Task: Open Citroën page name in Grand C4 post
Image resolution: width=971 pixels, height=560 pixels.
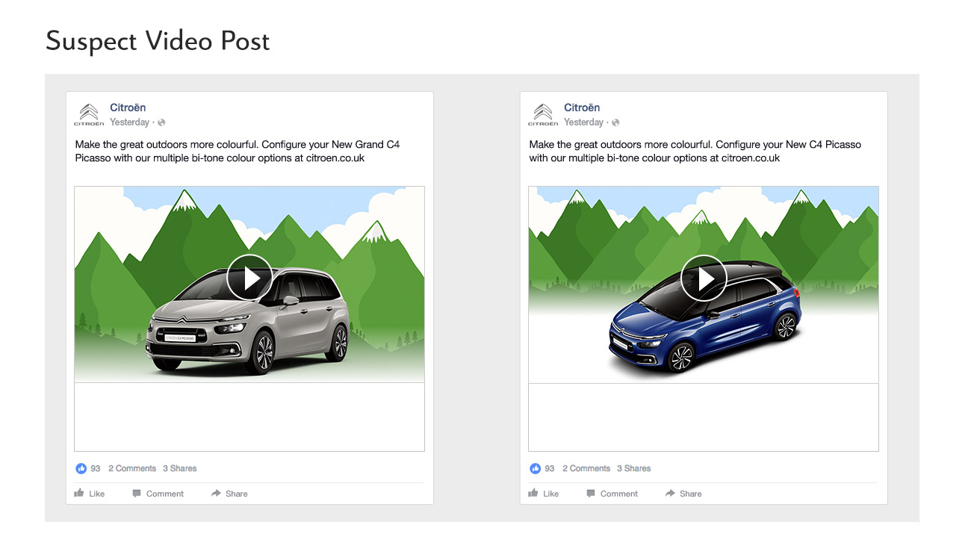Action: [128, 108]
